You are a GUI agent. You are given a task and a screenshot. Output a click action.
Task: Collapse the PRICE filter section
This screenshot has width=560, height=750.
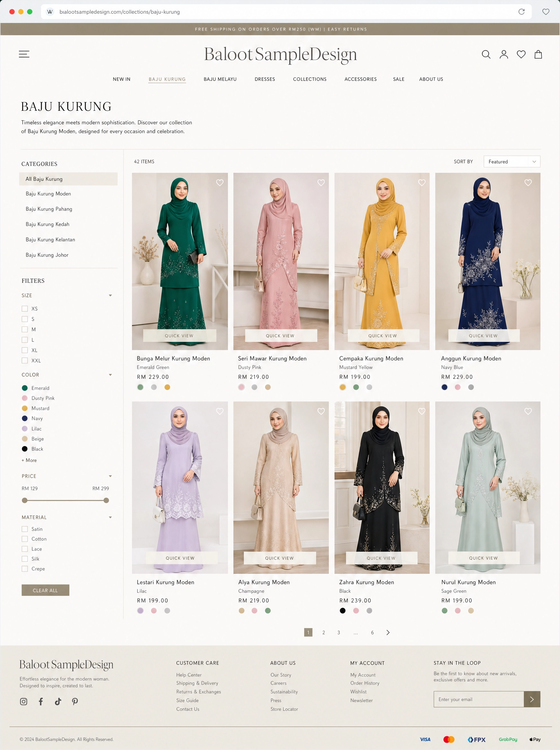pos(110,476)
